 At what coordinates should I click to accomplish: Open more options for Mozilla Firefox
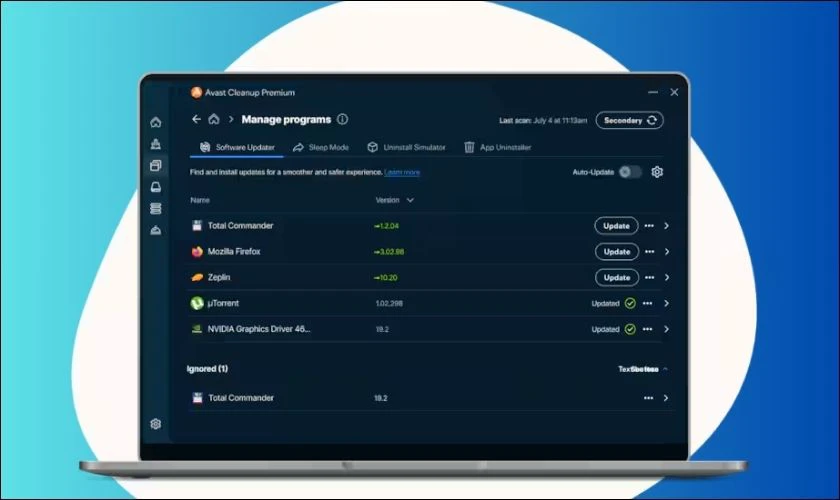[650, 251]
